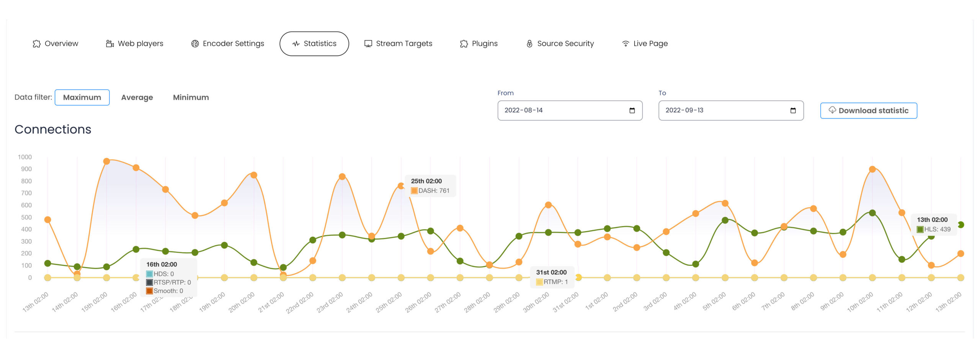This screenshot has height=357, width=980.
Task: Click the Encoder Settings icon
Action: pos(195,44)
